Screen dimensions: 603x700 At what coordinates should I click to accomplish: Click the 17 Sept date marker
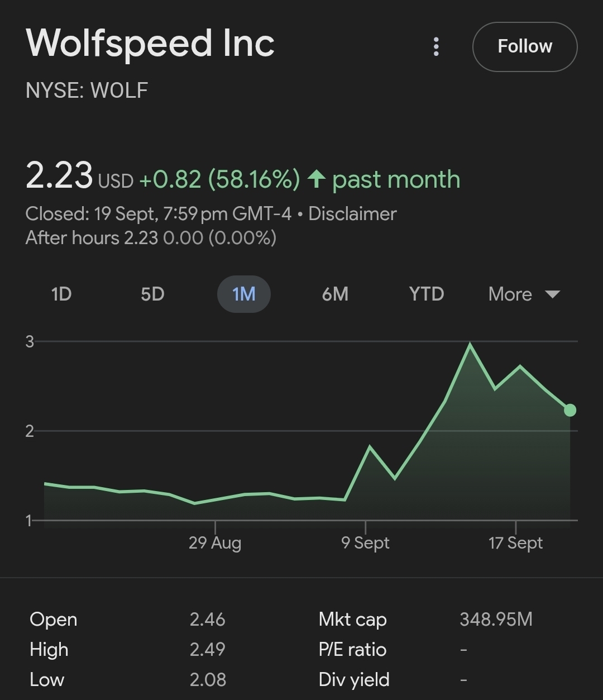coord(515,542)
